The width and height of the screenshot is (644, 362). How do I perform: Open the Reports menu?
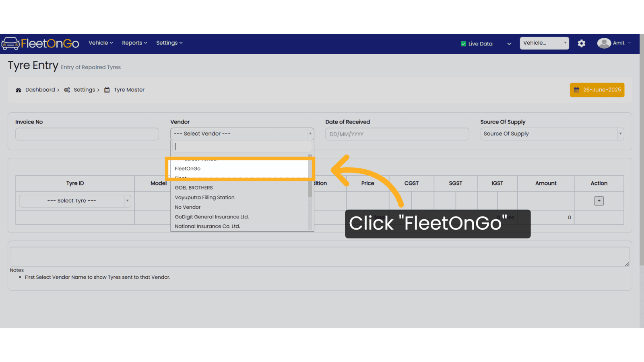(134, 43)
